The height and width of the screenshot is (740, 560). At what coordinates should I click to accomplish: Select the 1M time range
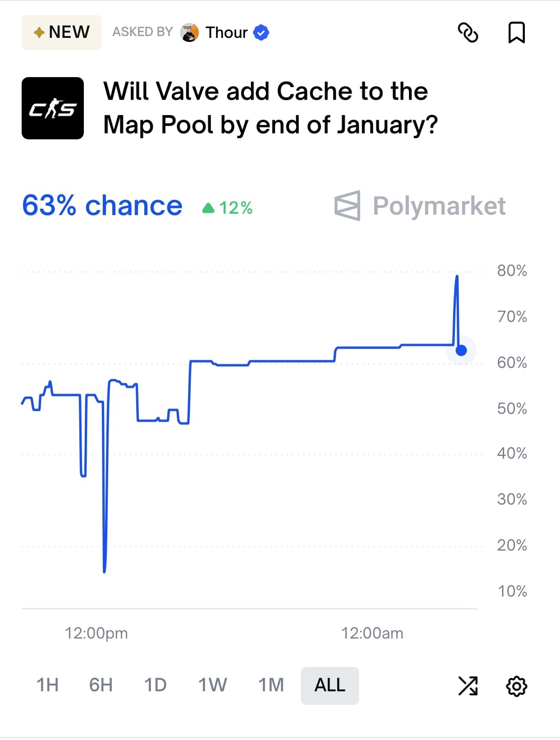pyautogui.click(x=271, y=685)
